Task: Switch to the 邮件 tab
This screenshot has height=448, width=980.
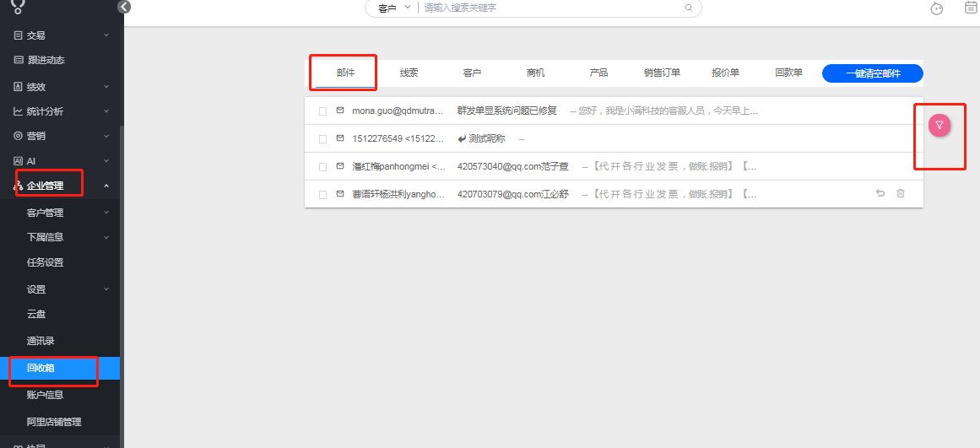Action: pos(345,73)
